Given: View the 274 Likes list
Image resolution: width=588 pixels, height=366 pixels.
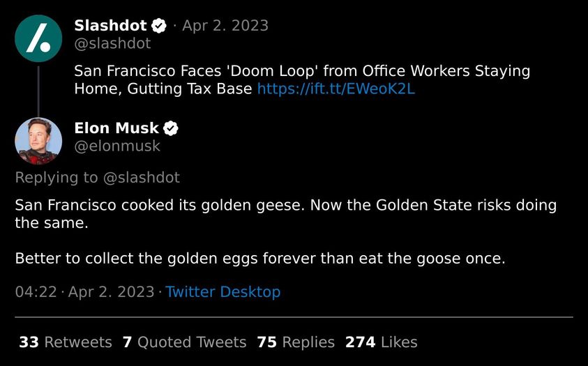Looking at the screenshot, I should click(x=382, y=342).
